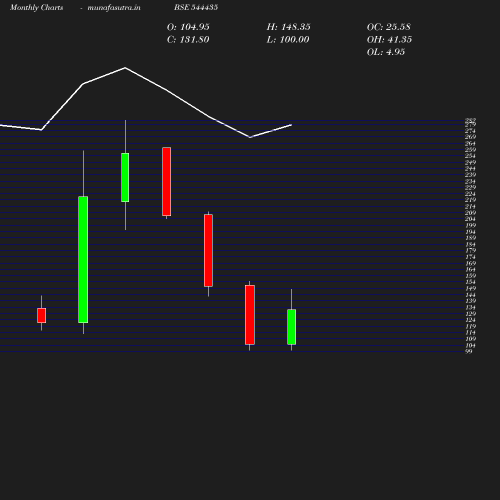Click the price axis label '199'
The height and width of the screenshot is (500, 500).
click(470, 225)
